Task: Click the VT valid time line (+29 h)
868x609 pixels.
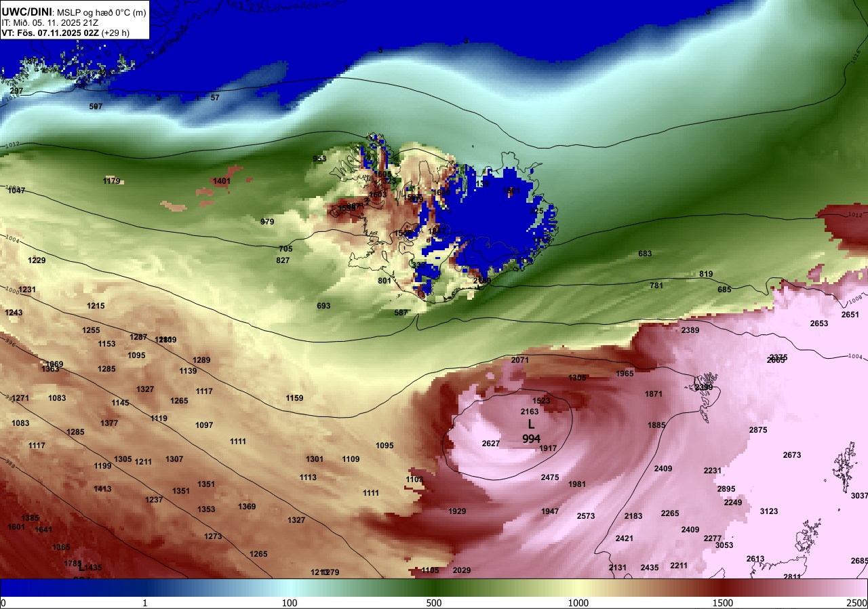Action: (66, 32)
